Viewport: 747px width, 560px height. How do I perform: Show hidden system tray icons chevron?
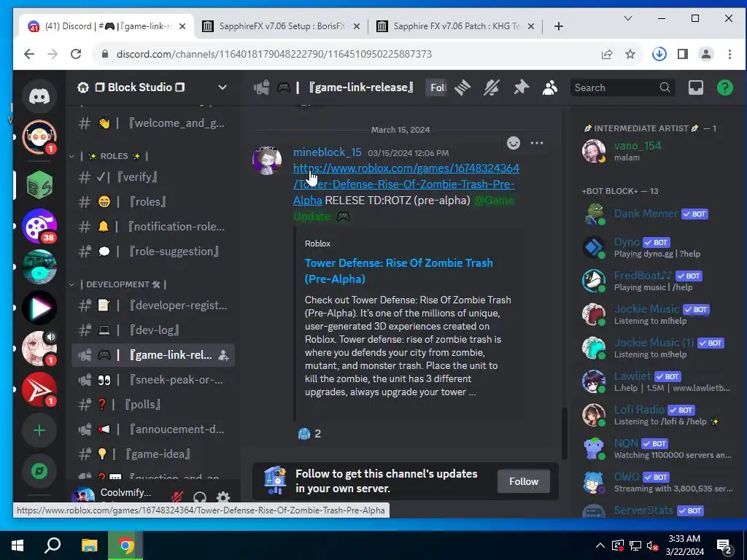click(600, 545)
